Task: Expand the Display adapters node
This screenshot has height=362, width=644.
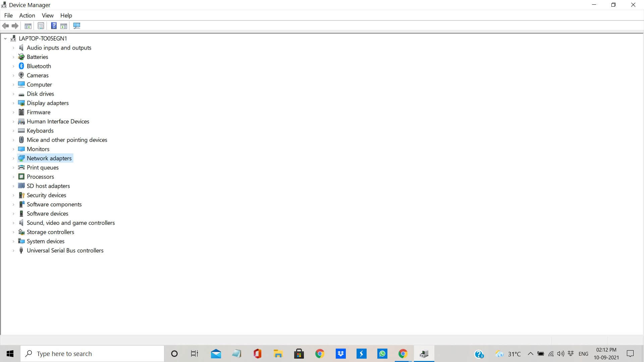Action: [x=13, y=103]
